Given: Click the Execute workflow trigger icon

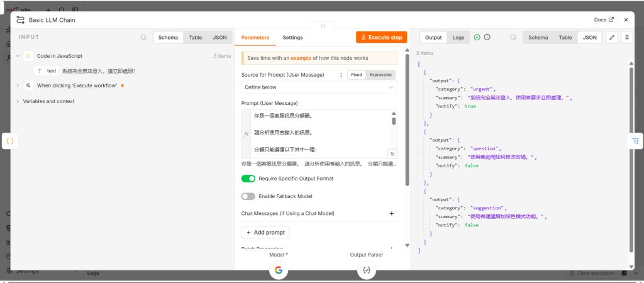Looking at the screenshot, I should 28,86.
